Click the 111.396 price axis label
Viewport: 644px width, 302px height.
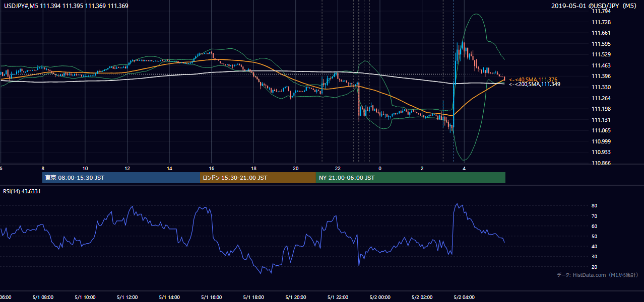(x=601, y=77)
